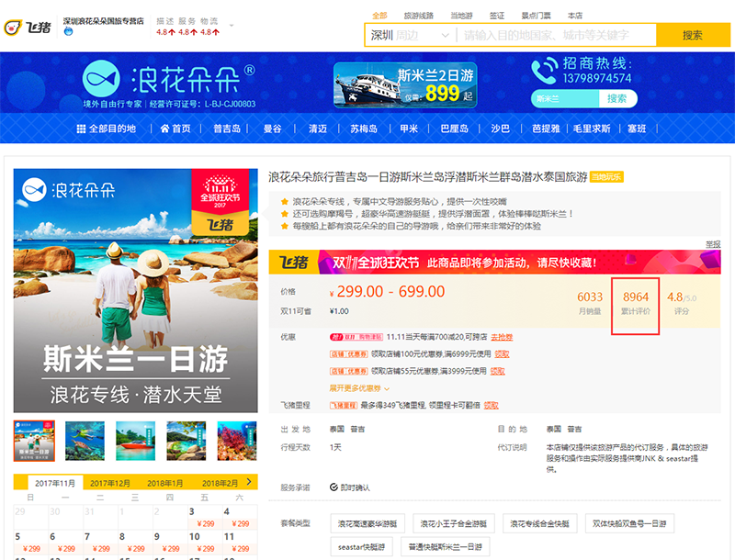Select the 浪花小王子合金游艇 package
This screenshot has height=560, width=735.
click(453, 523)
